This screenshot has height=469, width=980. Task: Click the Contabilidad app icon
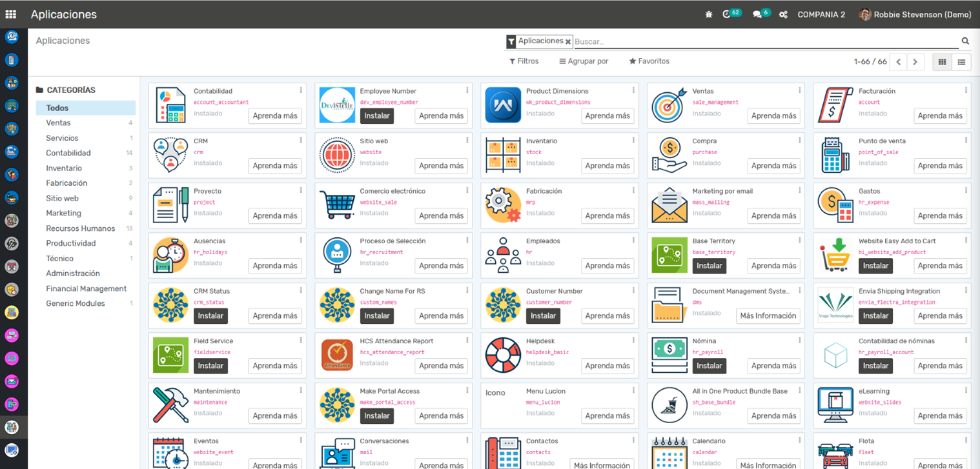(x=171, y=105)
